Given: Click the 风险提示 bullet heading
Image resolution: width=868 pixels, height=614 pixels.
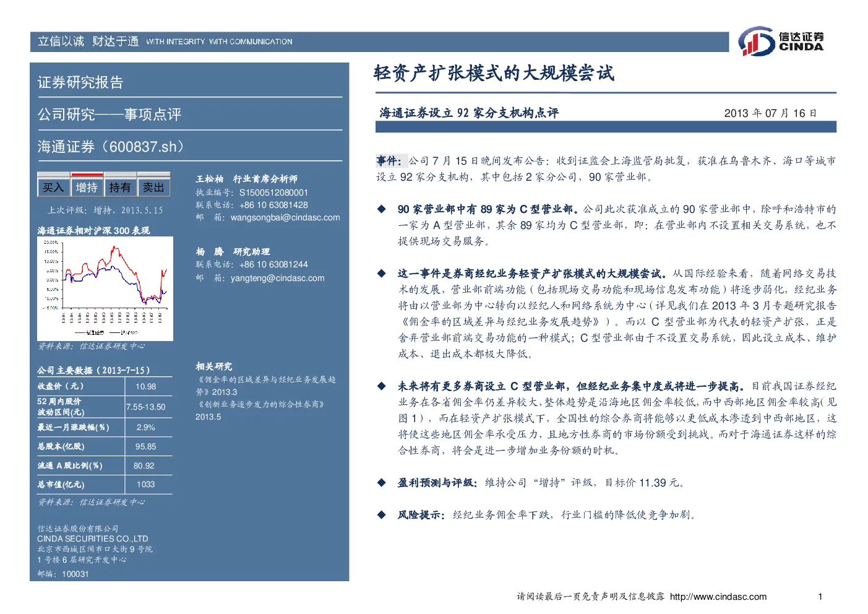Looking at the screenshot, I should tap(421, 515).
